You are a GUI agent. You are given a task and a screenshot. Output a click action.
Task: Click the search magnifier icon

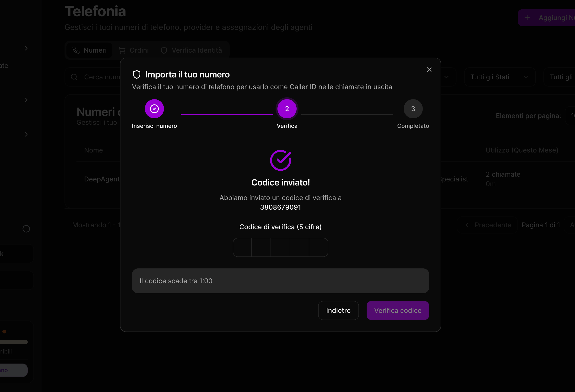74,77
